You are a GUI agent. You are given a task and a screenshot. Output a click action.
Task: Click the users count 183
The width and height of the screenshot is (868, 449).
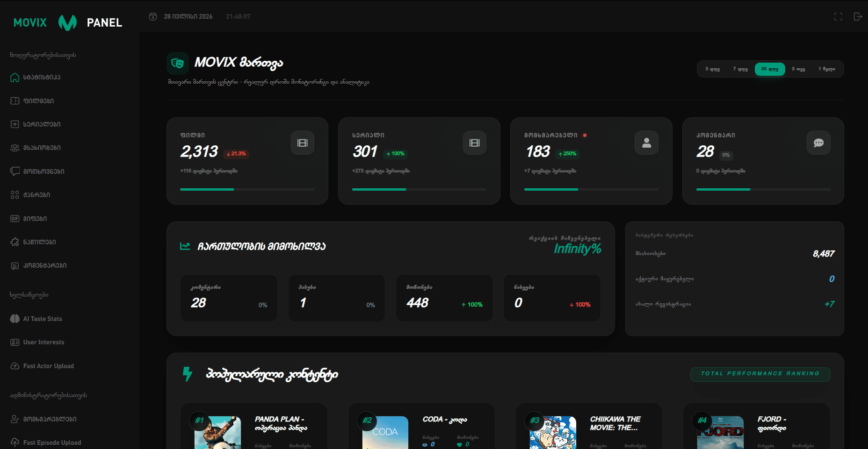pos(538,151)
